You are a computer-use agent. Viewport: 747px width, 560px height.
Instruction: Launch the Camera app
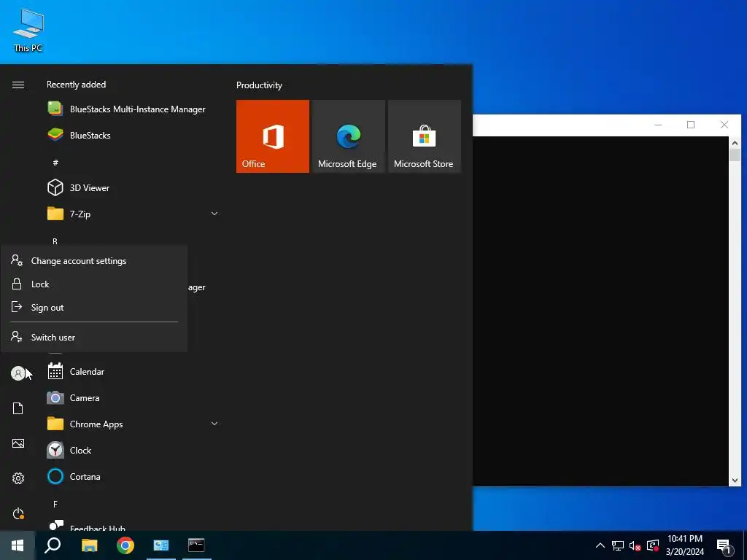[133, 397]
